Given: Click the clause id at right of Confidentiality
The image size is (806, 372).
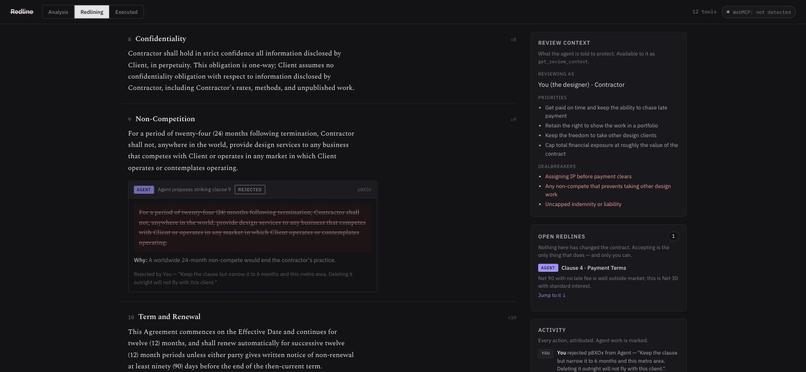Looking at the screenshot, I should coord(513,40).
